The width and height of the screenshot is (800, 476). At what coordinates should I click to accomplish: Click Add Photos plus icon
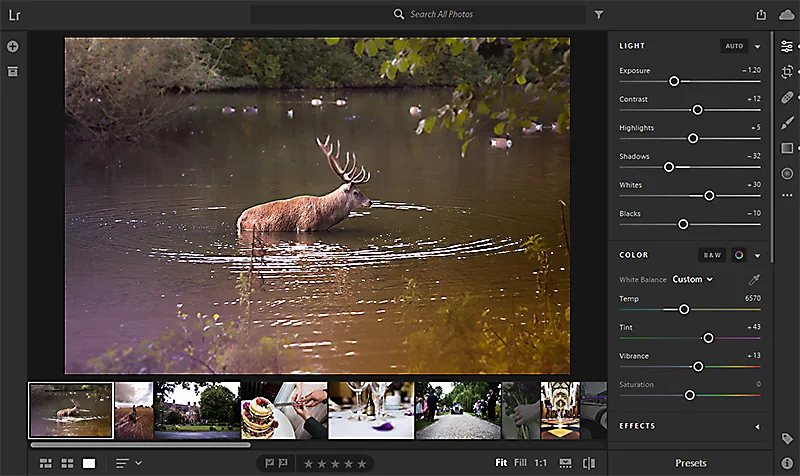pyautogui.click(x=13, y=46)
